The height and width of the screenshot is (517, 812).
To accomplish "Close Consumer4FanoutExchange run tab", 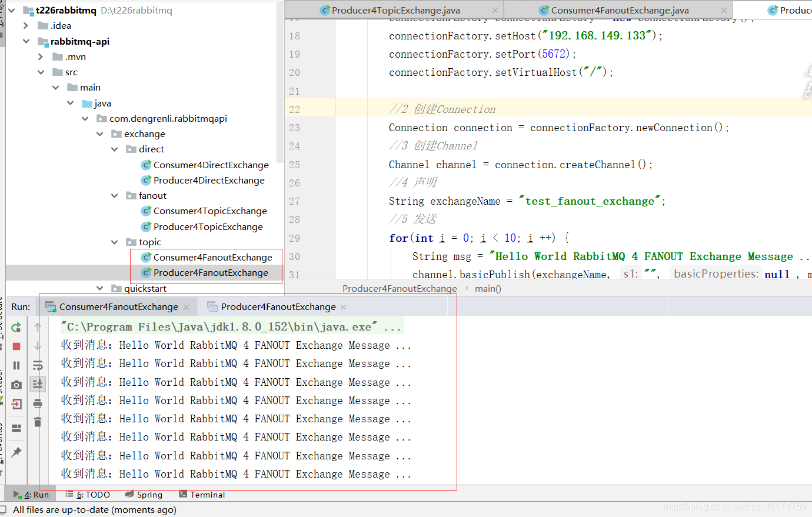I will [187, 307].
